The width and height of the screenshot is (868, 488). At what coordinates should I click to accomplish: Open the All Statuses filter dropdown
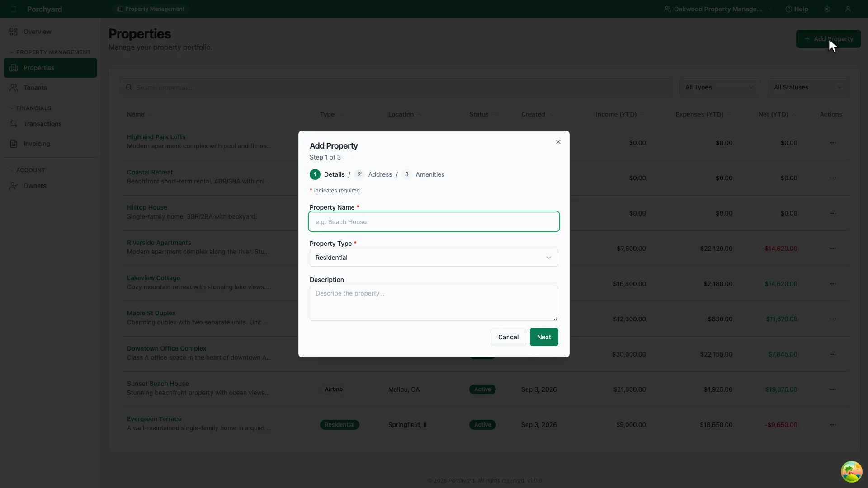(x=808, y=87)
